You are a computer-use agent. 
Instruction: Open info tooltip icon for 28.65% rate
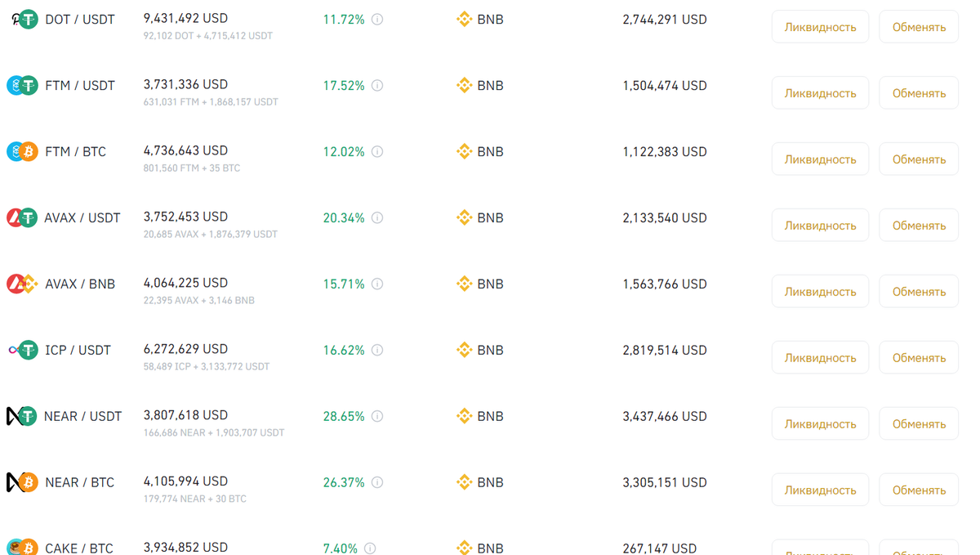(377, 416)
